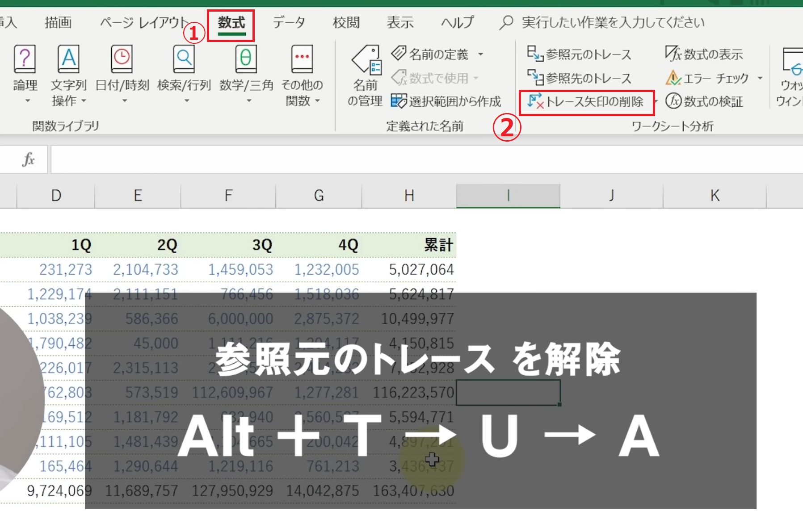
Task: Expand 日付/時刻 dropdown arrow
Action: (x=125, y=101)
